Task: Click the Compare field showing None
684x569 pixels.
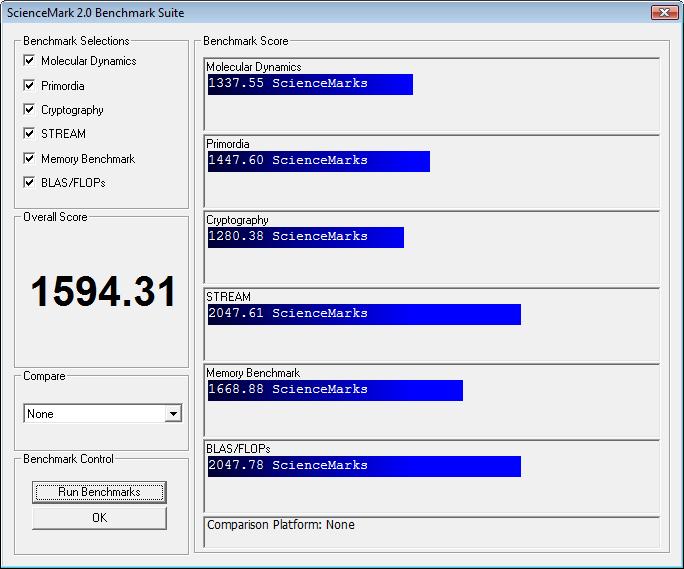Action: tap(103, 413)
